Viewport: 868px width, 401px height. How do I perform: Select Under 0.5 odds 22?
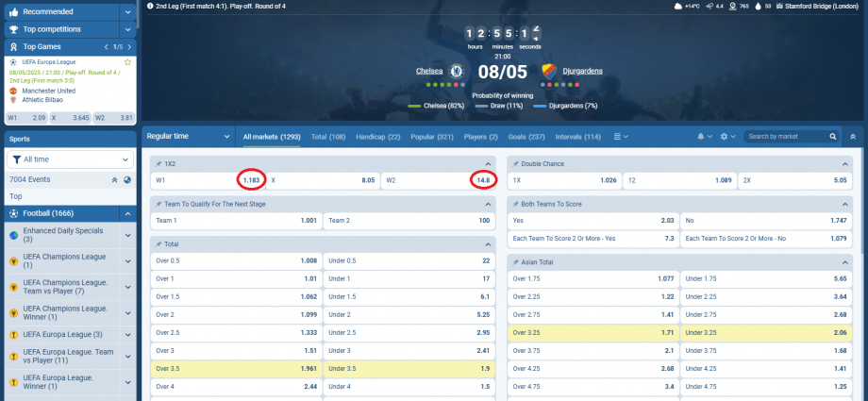(x=409, y=260)
